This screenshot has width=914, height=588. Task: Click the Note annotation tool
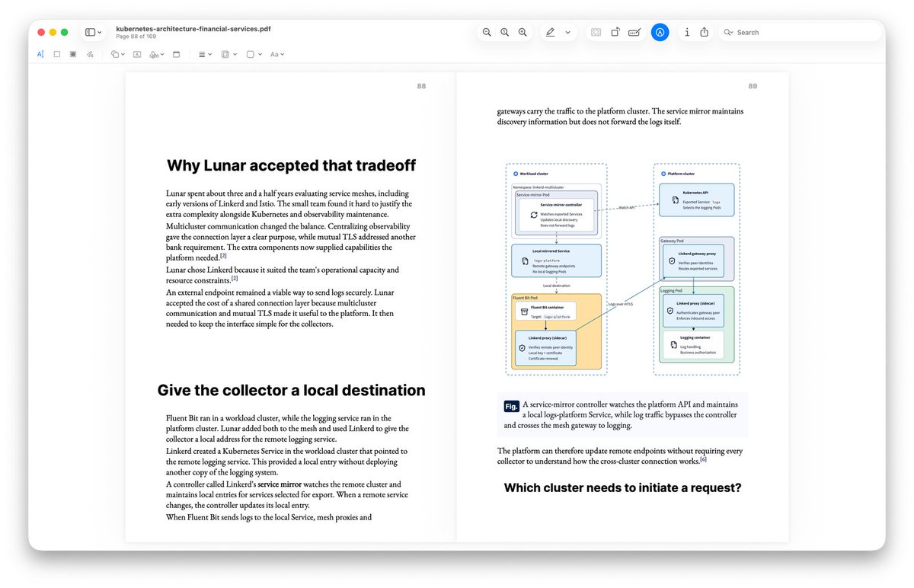tap(177, 54)
